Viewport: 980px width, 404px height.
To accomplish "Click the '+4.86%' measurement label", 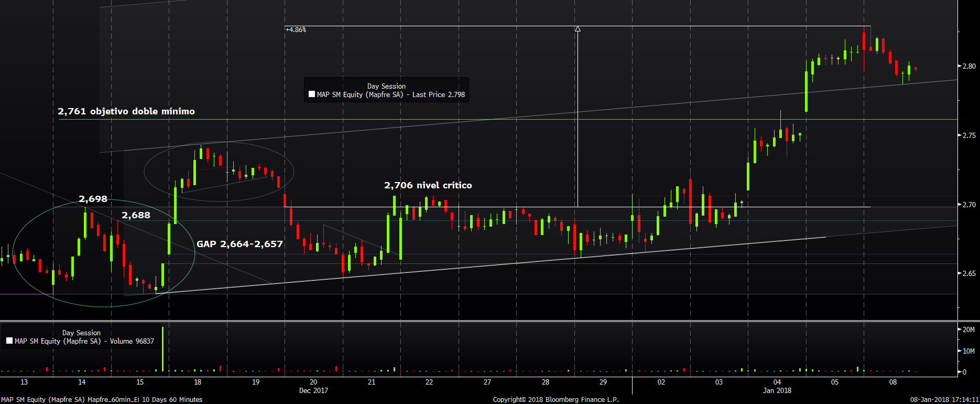I will pyautogui.click(x=296, y=30).
